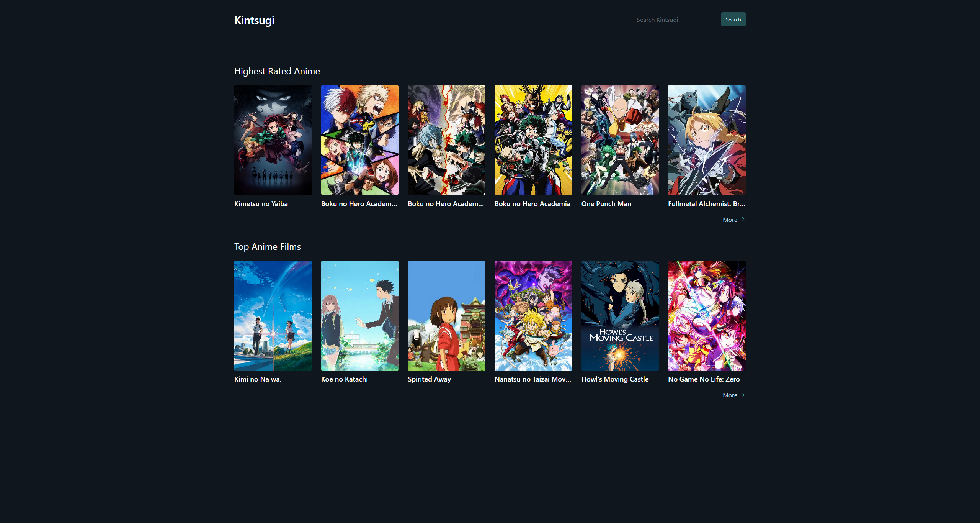
Task: Click the Kintsugi logo title
Action: [254, 20]
